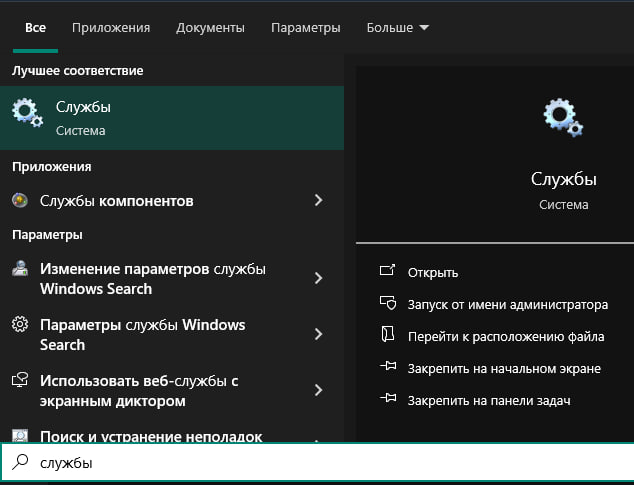
Task: Expand chevron for Изменение параметров службы
Action: 319,278
